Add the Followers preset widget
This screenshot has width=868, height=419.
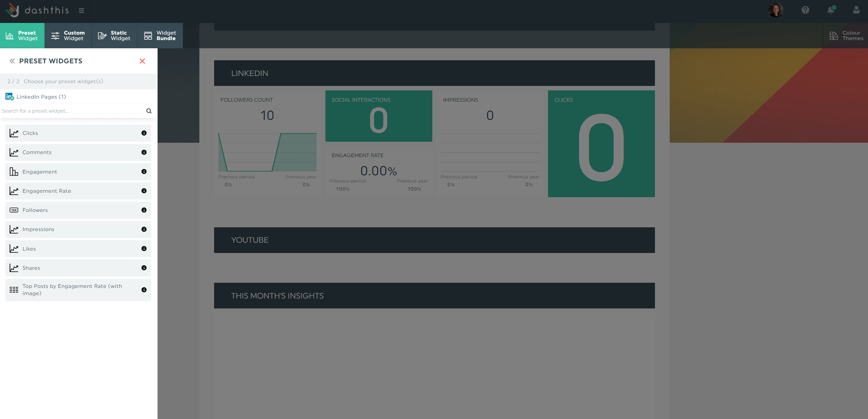[78, 210]
